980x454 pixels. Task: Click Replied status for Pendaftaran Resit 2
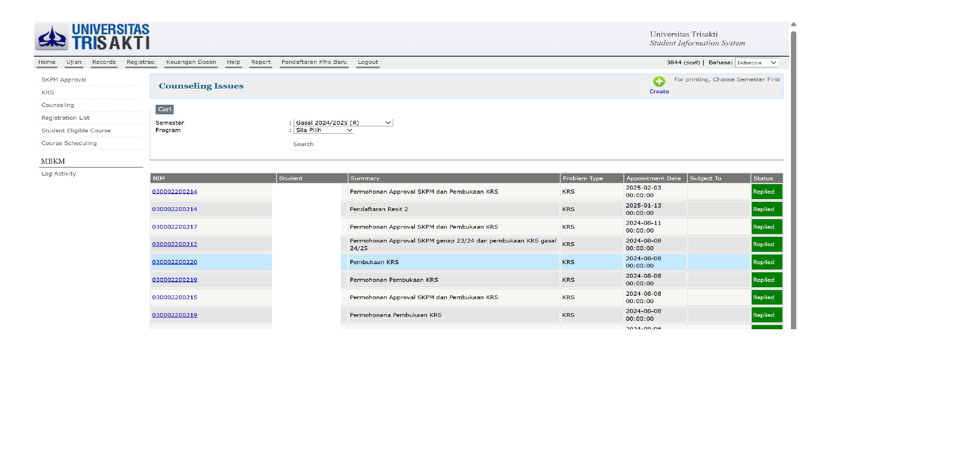(767, 209)
